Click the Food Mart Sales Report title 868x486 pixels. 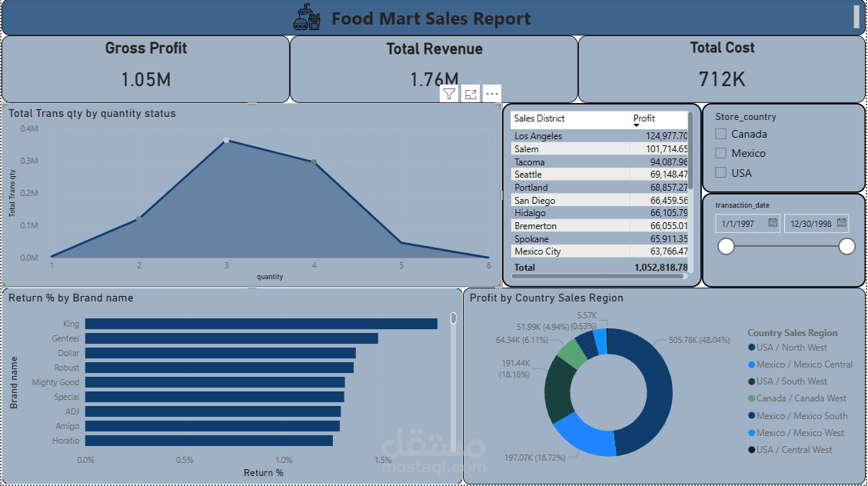click(x=431, y=18)
